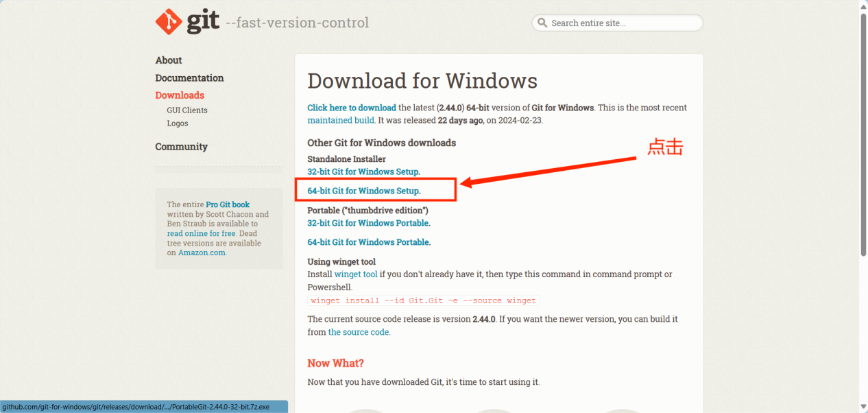Click 'Other Git for Windows downloads' heading

pyautogui.click(x=381, y=143)
